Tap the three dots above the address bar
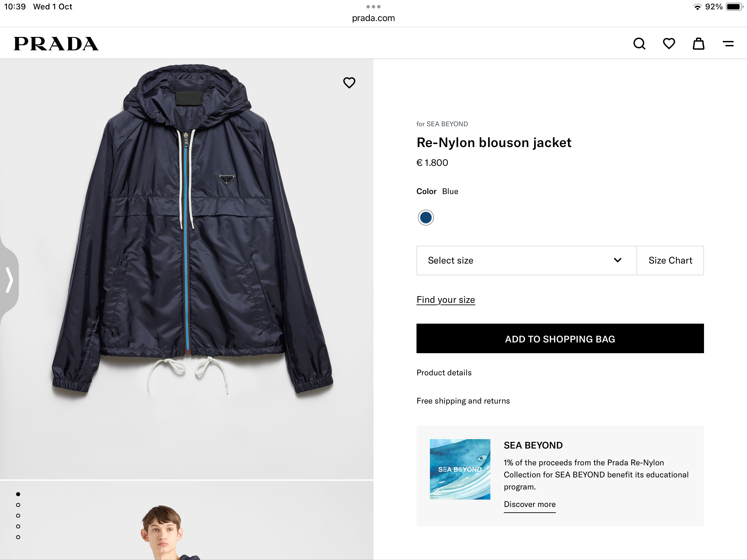Viewport: 747px width, 560px height. (373, 7)
